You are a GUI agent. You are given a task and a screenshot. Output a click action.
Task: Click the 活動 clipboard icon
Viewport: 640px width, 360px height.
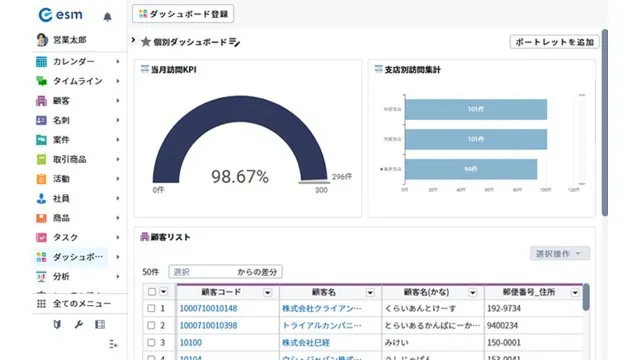41,179
